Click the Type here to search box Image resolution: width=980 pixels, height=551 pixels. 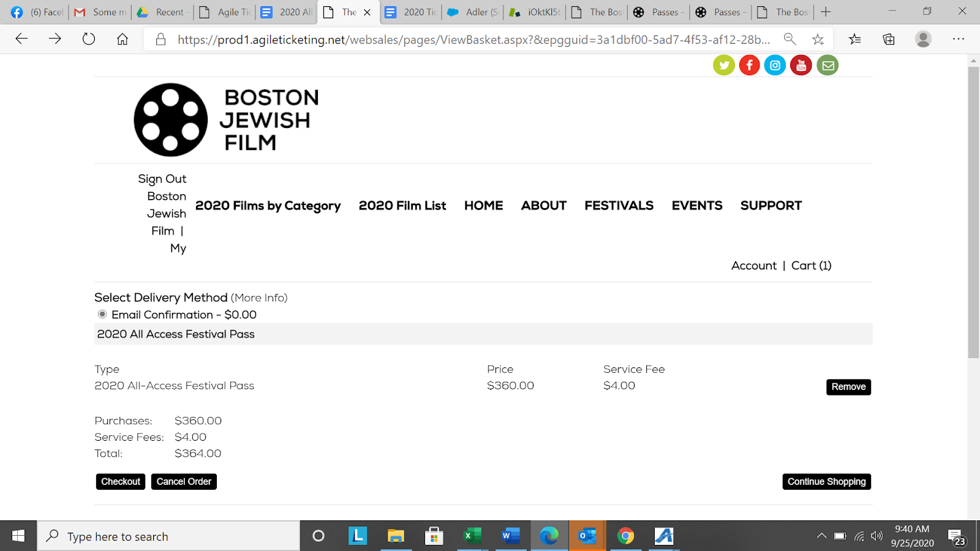(x=168, y=536)
